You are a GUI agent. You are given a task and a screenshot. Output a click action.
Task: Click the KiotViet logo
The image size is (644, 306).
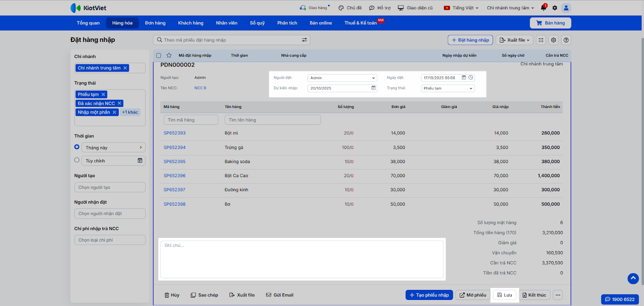[x=88, y=8]
